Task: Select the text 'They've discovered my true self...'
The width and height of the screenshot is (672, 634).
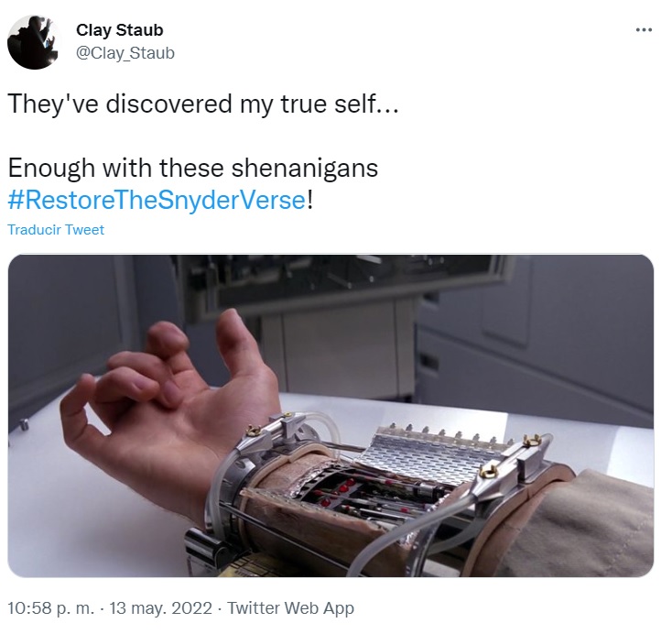Action: pos(203,104)
